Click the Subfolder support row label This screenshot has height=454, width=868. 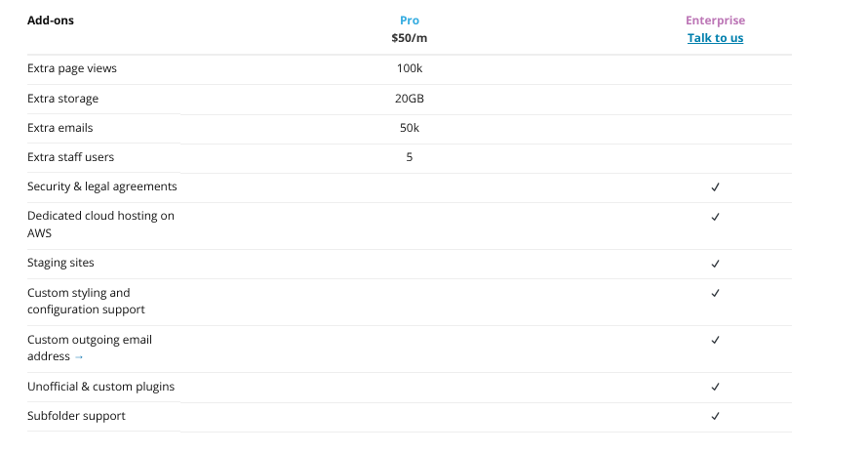coord(76,416)
